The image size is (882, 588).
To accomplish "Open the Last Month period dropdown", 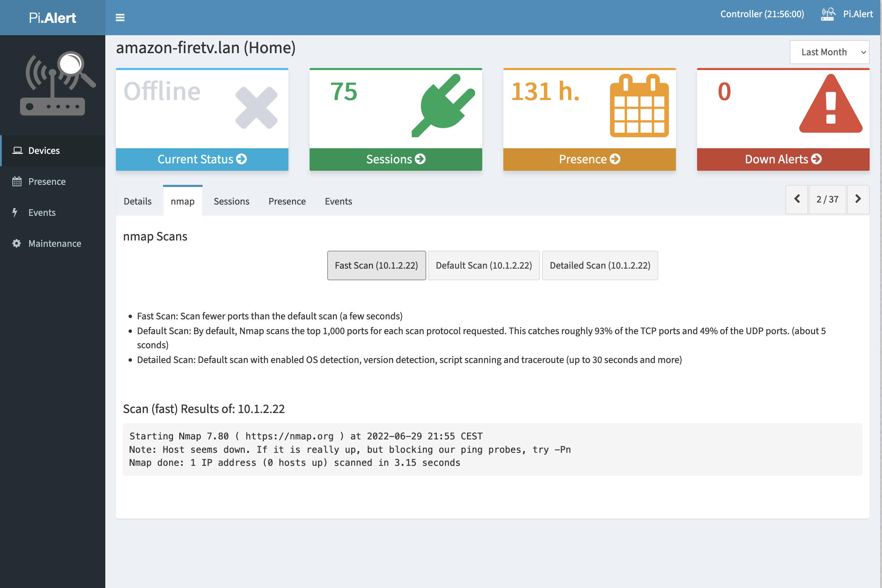I will (829, 52).
